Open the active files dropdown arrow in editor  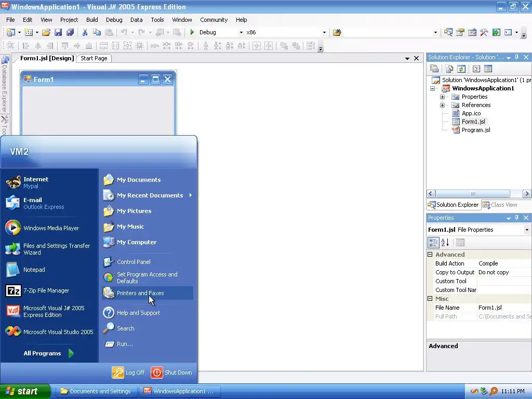click(407, 58)
